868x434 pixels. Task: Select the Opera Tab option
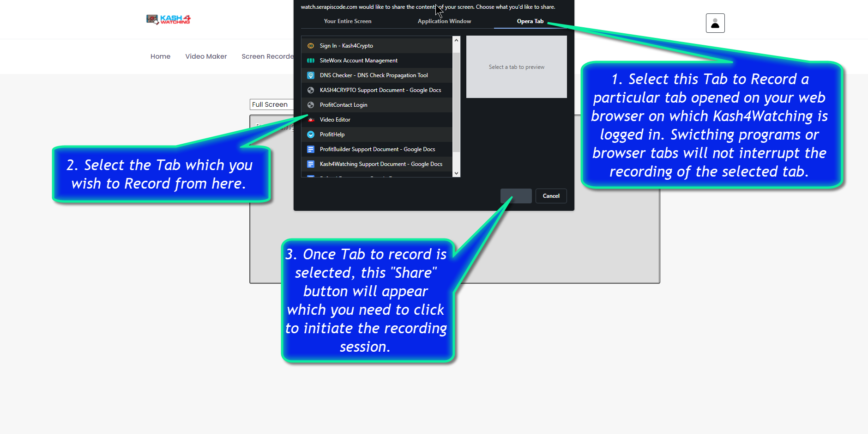click(x=530, y=21)
